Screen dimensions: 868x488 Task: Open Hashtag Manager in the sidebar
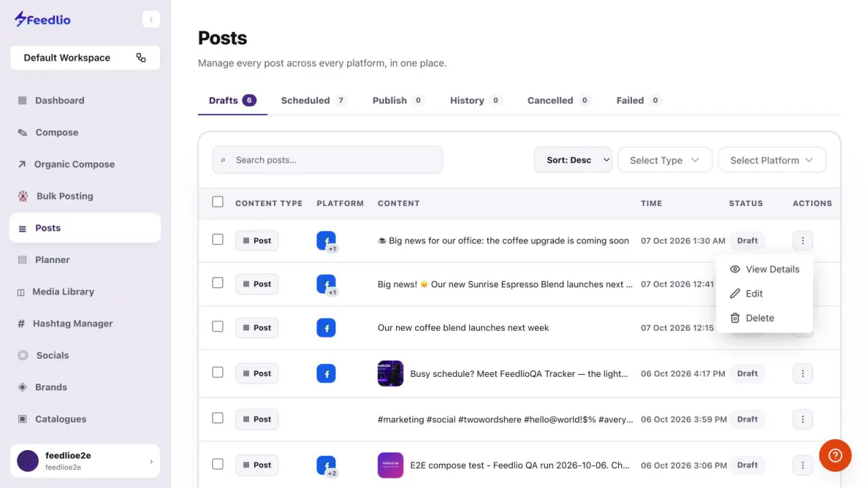85,323
